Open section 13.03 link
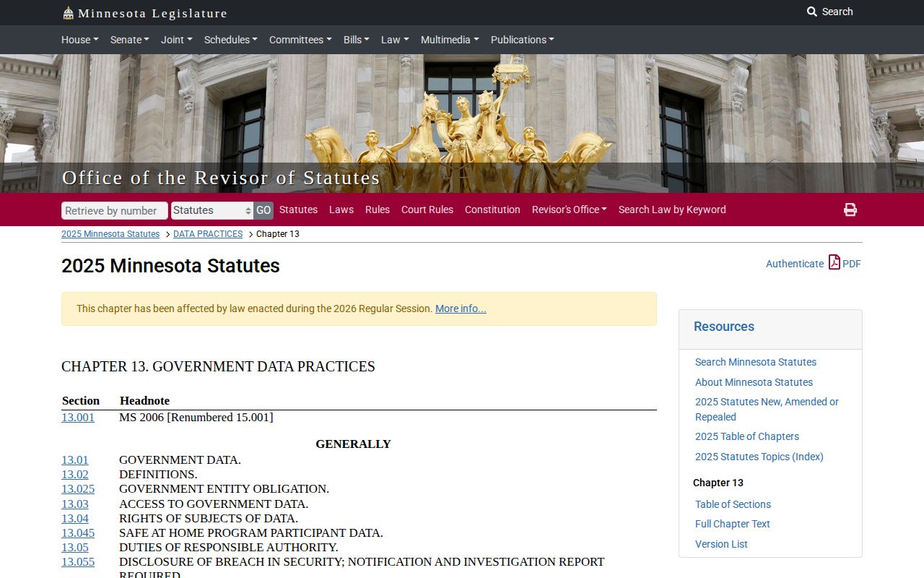This screenshot has height=578, width=924. [x=75, y=504]
